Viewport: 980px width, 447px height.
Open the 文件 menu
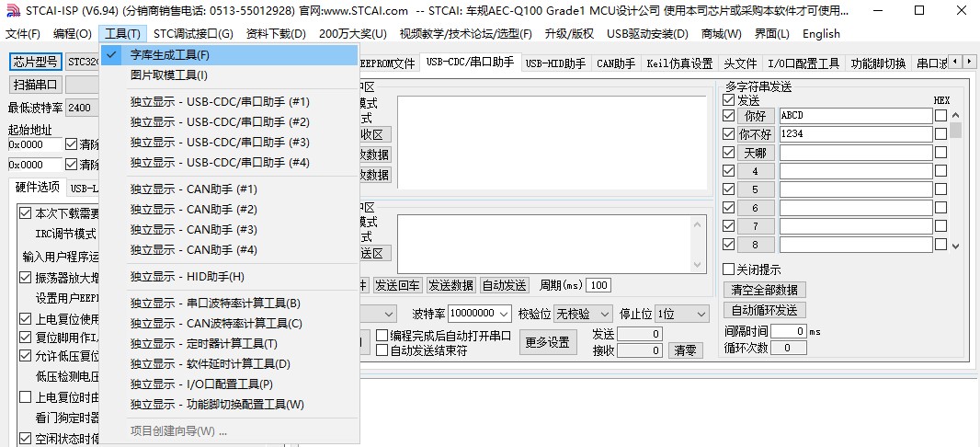click(x=22, y=34)
